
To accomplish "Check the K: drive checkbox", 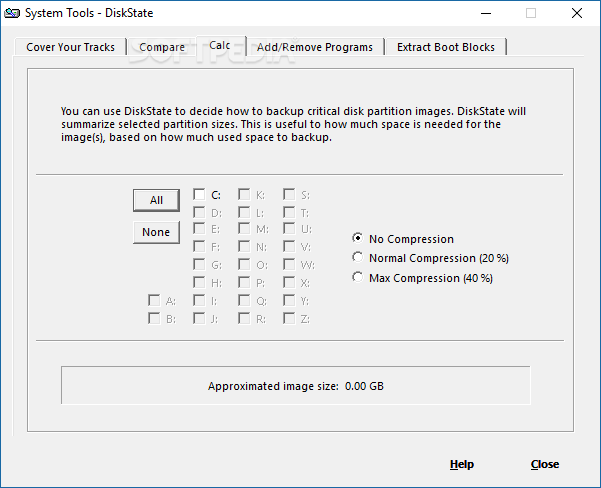I will pos(244,194).
